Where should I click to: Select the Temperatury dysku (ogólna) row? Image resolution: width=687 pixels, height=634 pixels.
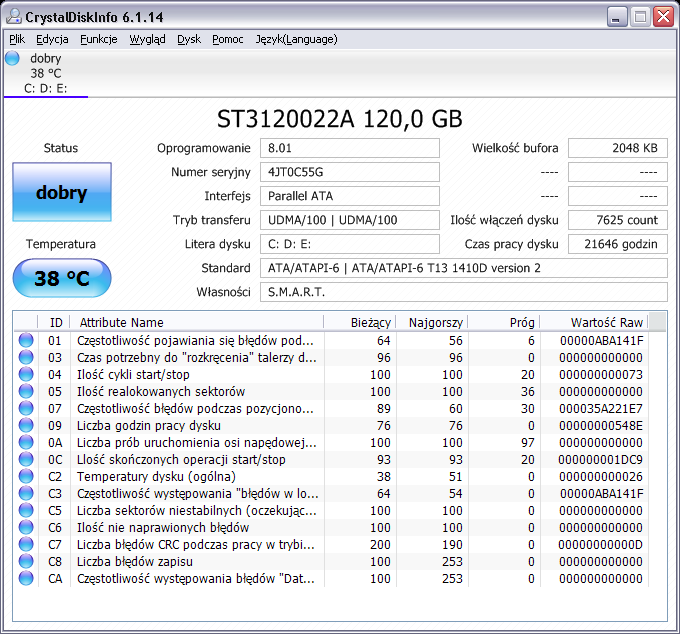(331, 476)
